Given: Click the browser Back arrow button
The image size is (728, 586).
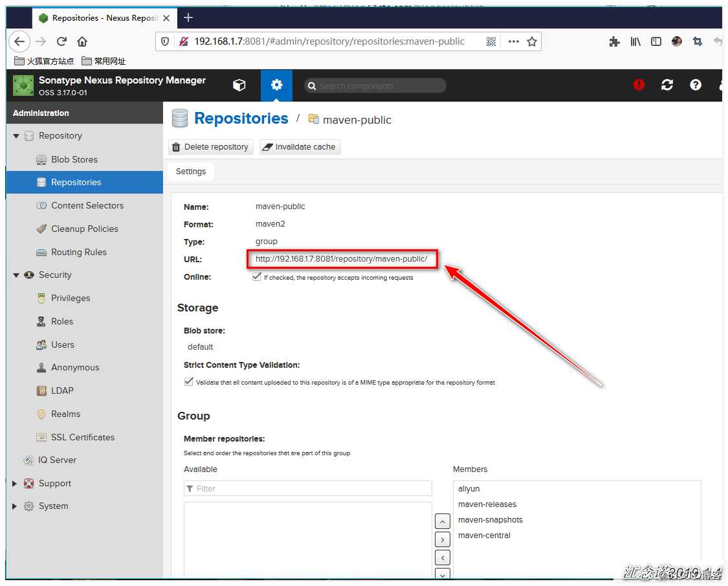Looking at the screenshot, I should [x=19, y=41].
